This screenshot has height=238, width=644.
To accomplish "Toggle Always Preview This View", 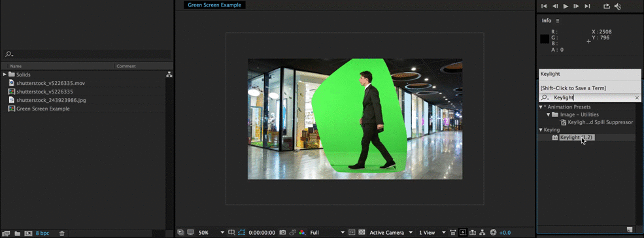I will pyautogui.click(x=180, y=232).
